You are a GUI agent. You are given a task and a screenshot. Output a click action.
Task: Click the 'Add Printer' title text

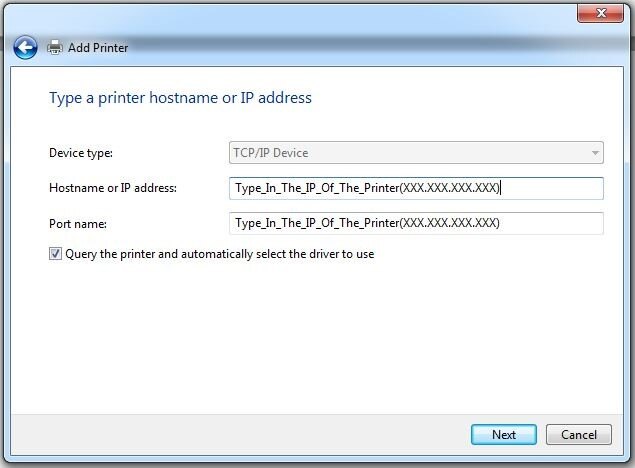coord(98,47)
